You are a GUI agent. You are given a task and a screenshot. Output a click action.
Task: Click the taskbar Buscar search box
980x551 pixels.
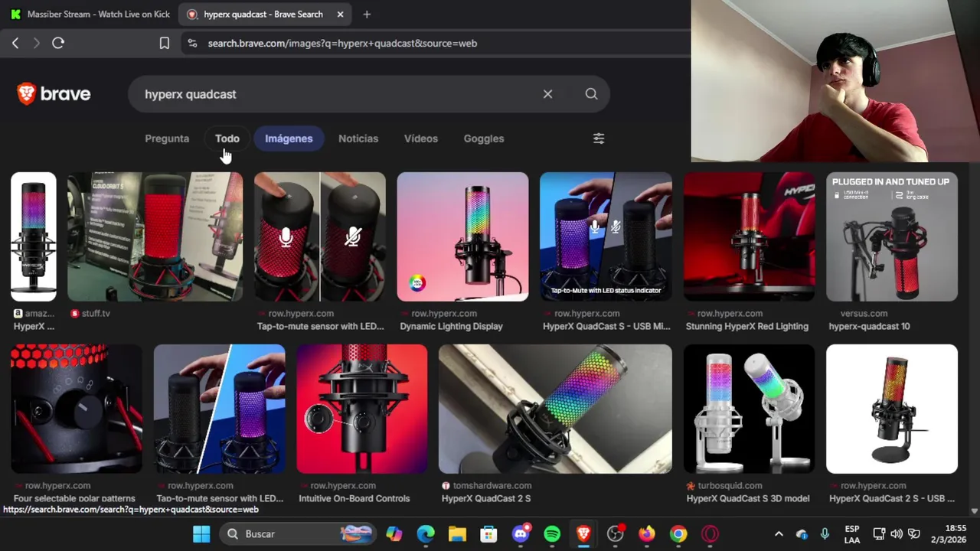click(x=298, y=533)
